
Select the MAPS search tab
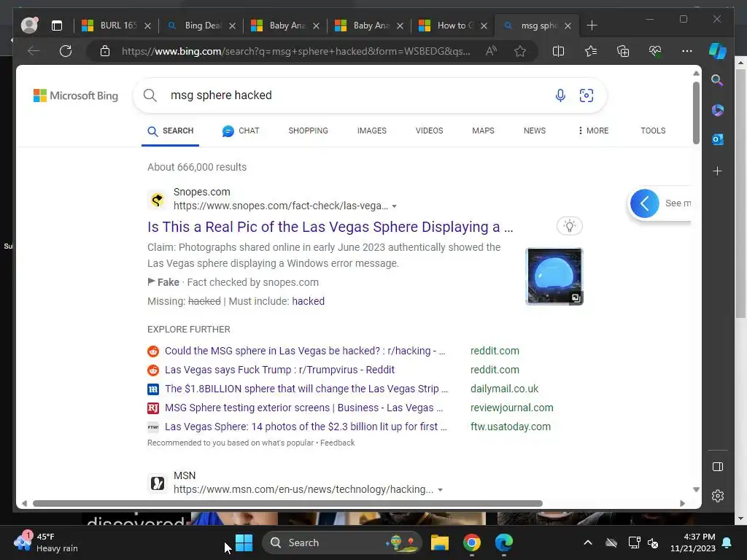tap(483, 131)
